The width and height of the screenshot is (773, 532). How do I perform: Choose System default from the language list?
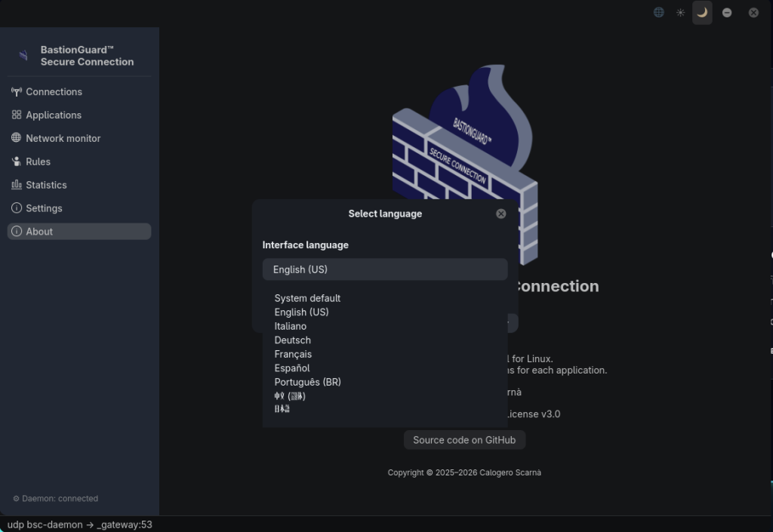[307, 299]
